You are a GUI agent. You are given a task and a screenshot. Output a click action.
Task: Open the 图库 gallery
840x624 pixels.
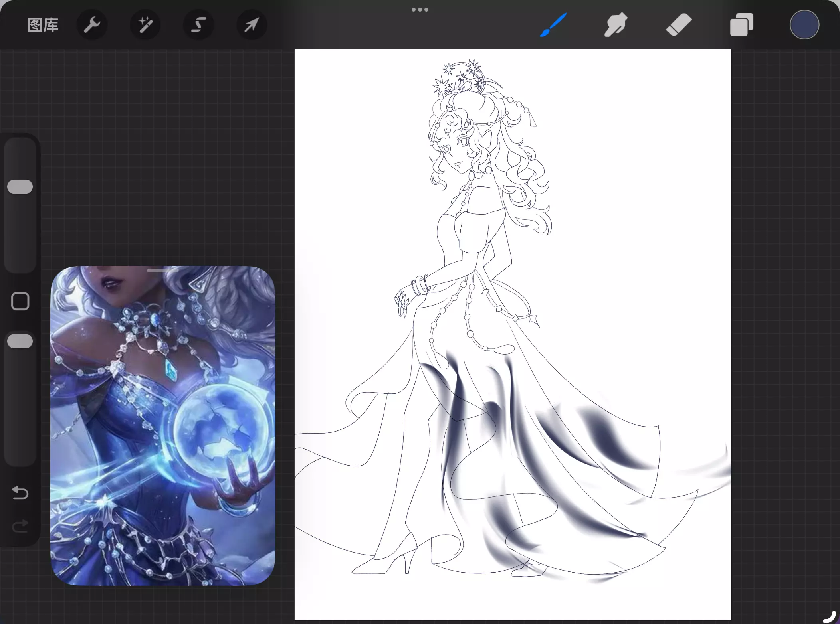(43, 25)
